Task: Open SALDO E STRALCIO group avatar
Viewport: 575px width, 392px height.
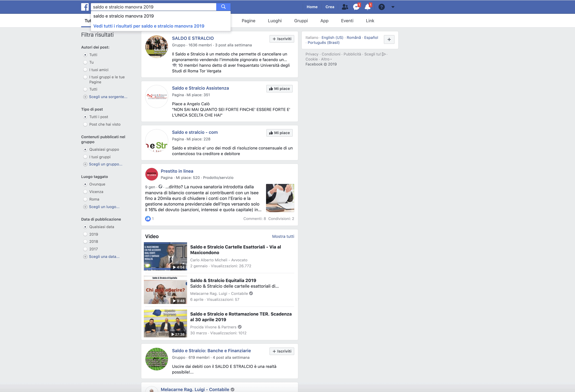Action: 157,47
